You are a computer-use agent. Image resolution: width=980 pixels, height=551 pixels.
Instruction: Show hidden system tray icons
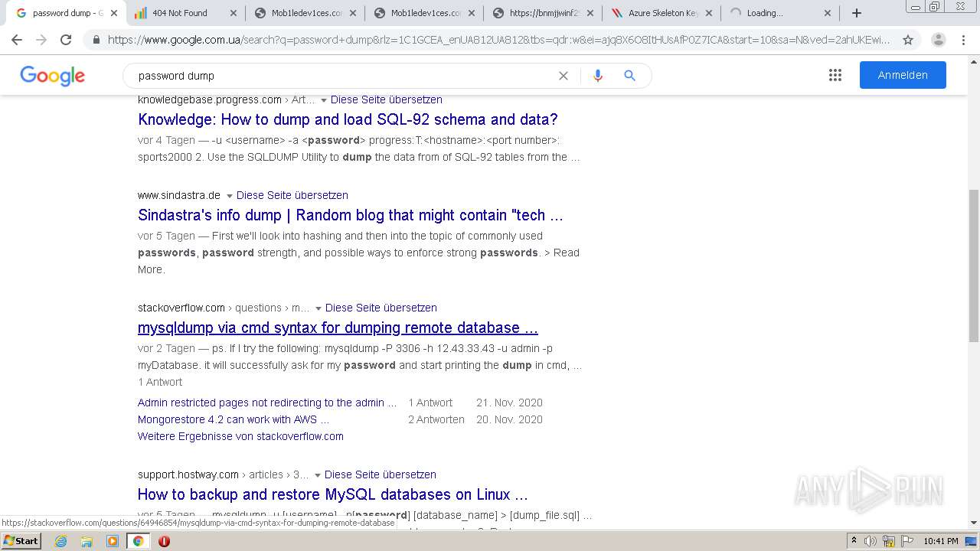854,541
